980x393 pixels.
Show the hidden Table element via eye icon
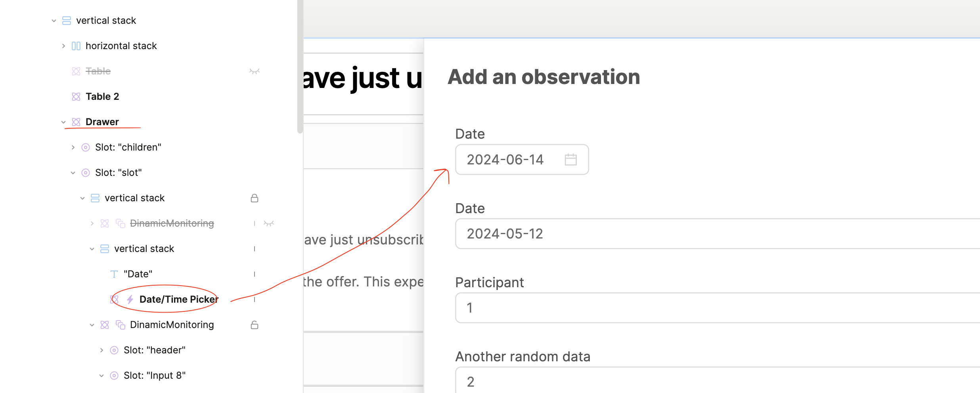tap(255, 71)
